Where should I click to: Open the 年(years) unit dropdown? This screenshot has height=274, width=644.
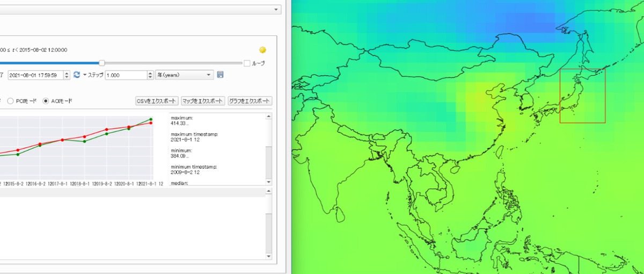[x=184, y=75]
